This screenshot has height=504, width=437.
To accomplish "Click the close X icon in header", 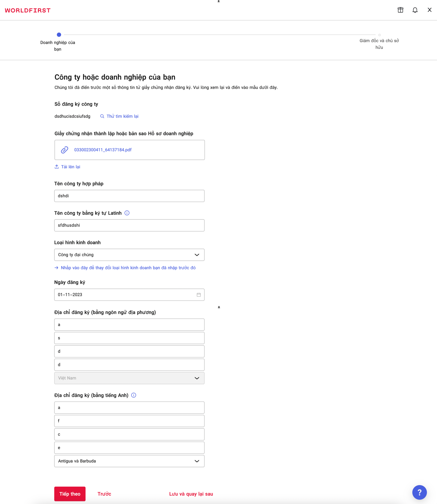I will pyautogui.click(x=429, y=10).
